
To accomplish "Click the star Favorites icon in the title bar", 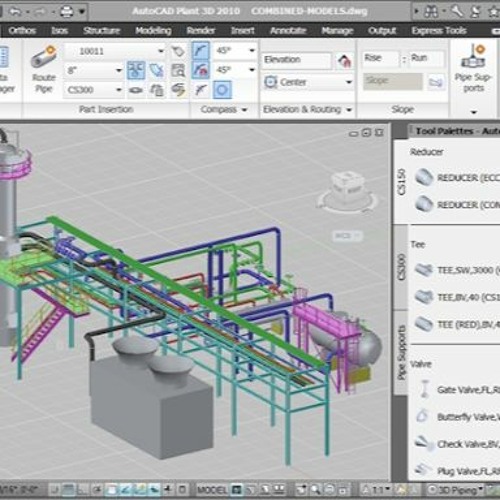I will [494, 12].
